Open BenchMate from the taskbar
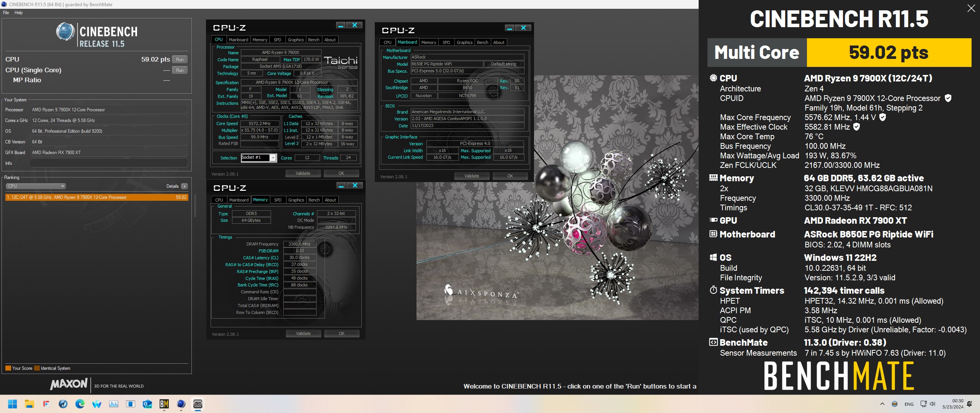Image resolution: width=980 pixels, height=413 pixels. 164,404
